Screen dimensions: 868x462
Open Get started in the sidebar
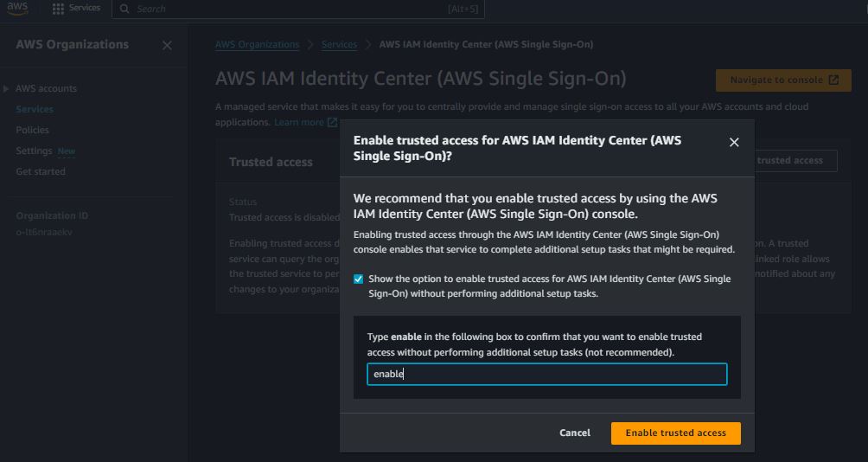coord(41,171)
